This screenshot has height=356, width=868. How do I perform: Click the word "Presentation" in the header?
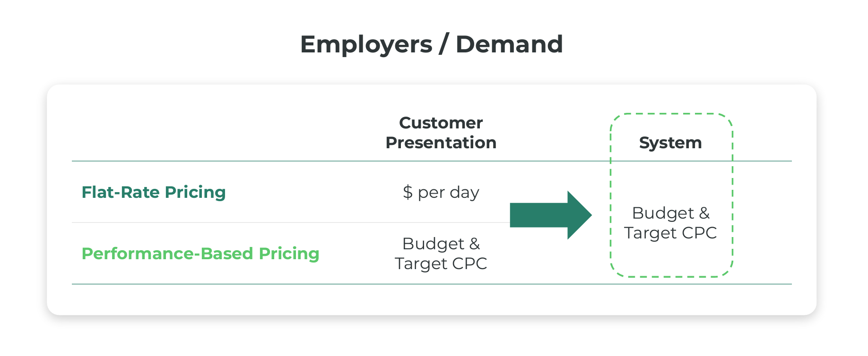[x=441, y=143]
